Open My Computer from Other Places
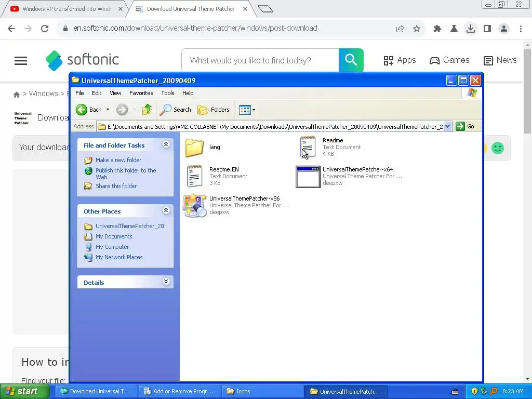Image resolution: width=532 pixels, height=399 pixels. click(112, 247)
